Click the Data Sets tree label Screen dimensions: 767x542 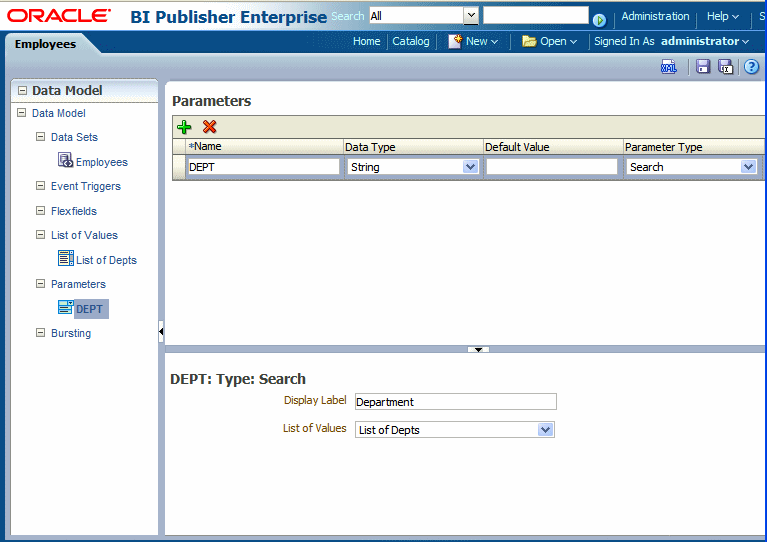tap(74, 137)
